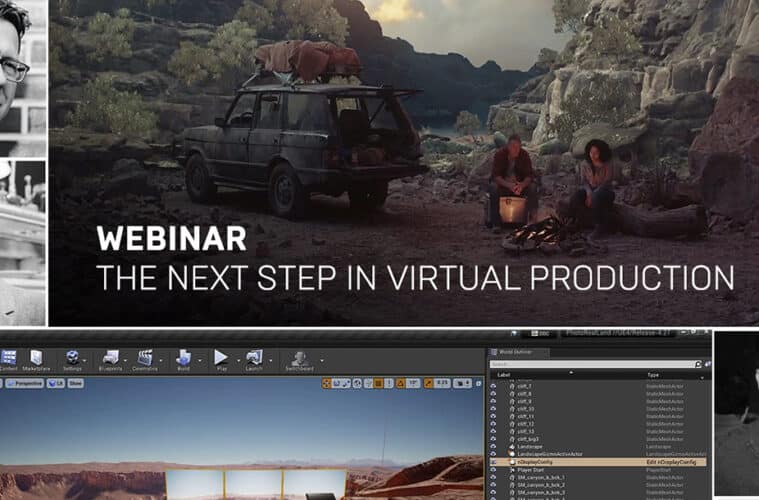Expand the Play options dropdown arrow
The width and height of the screenshot is (759, 500).
coord(236,358)
